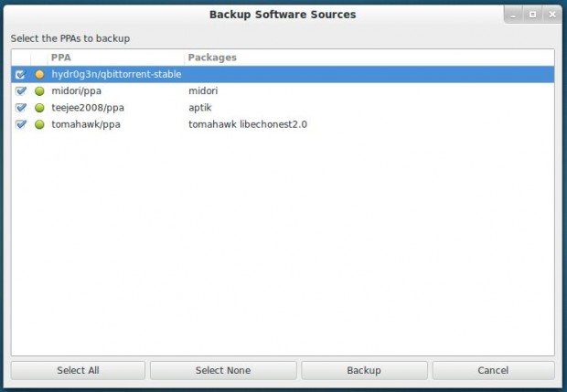567x392 pixels.
Task: Sort the list by the PPA column header
Action: 116,58
